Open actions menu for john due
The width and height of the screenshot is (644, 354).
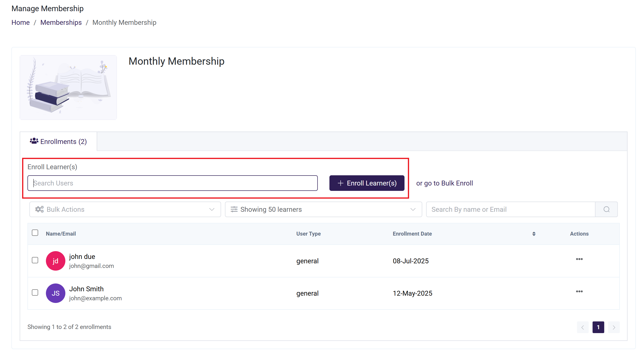(x=579, y=259)
